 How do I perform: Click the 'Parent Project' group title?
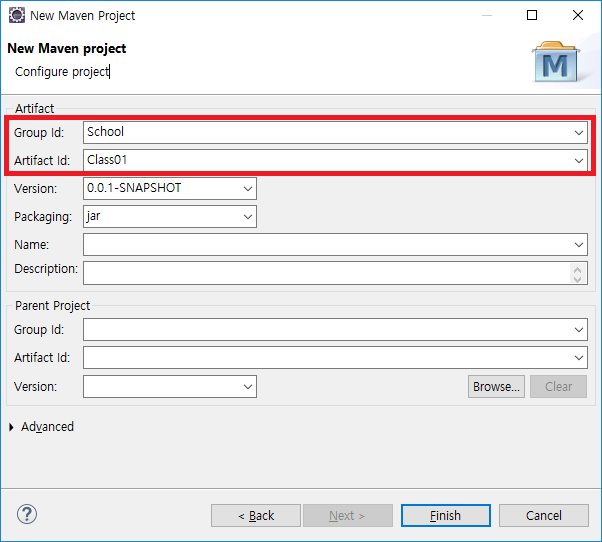[52, 306]
